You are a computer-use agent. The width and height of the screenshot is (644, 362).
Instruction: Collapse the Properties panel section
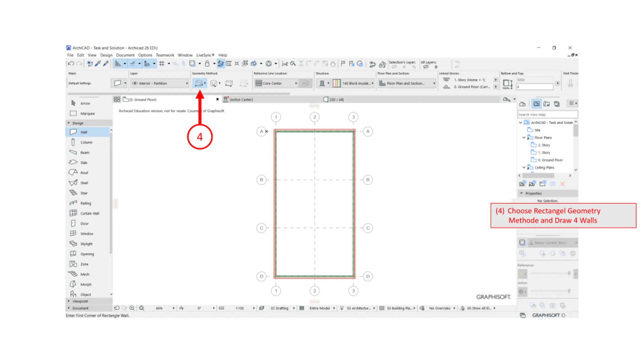tap(521, 193)
